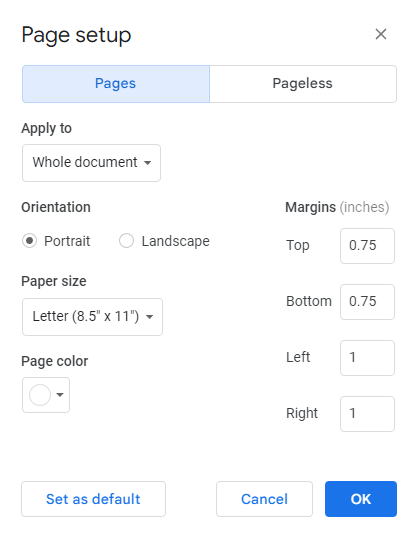Open the Whole document dropdown
This screenshot has width=416, height=539.
pos(91,163)
